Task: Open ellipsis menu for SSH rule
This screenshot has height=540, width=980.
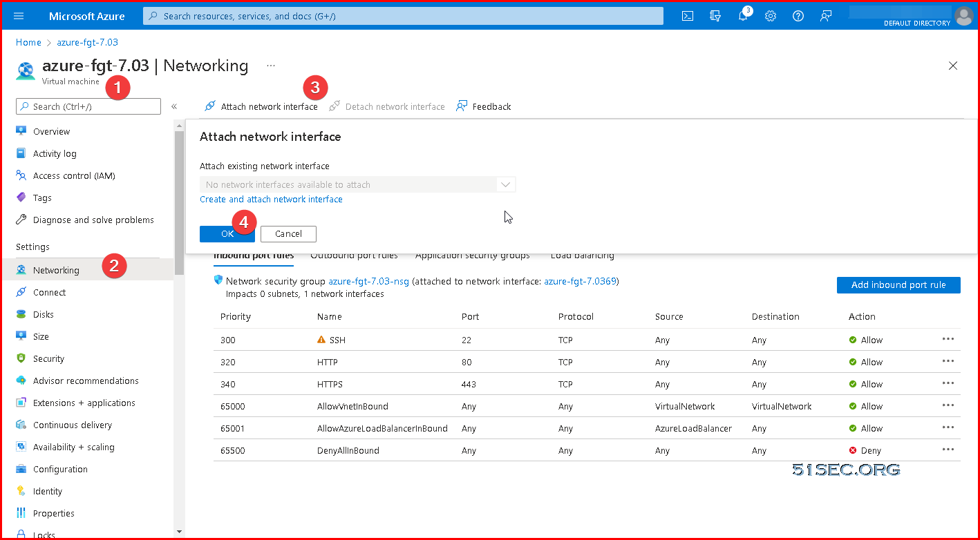Action: tap(948, 339)
